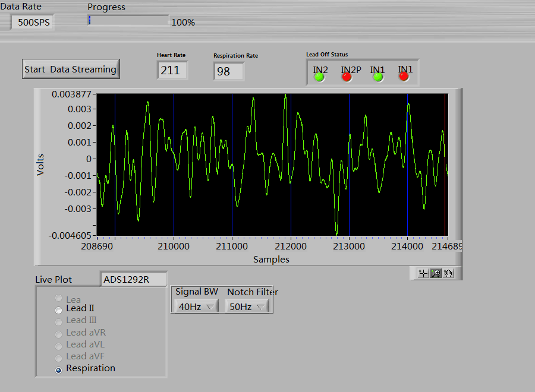Click the X-axis start value 208690
Image resolution: width=535 pixels, height=392 pixels.
(96, 246)
